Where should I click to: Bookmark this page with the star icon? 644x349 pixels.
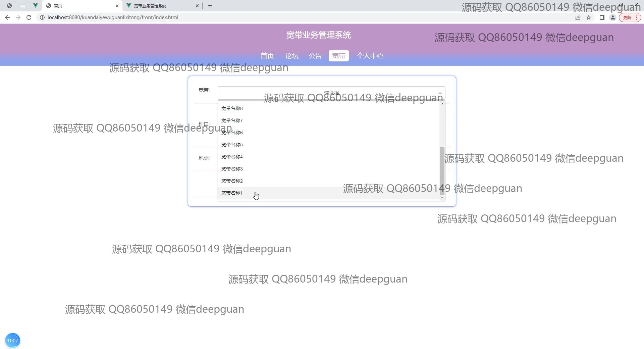click(x=589, y=17)
